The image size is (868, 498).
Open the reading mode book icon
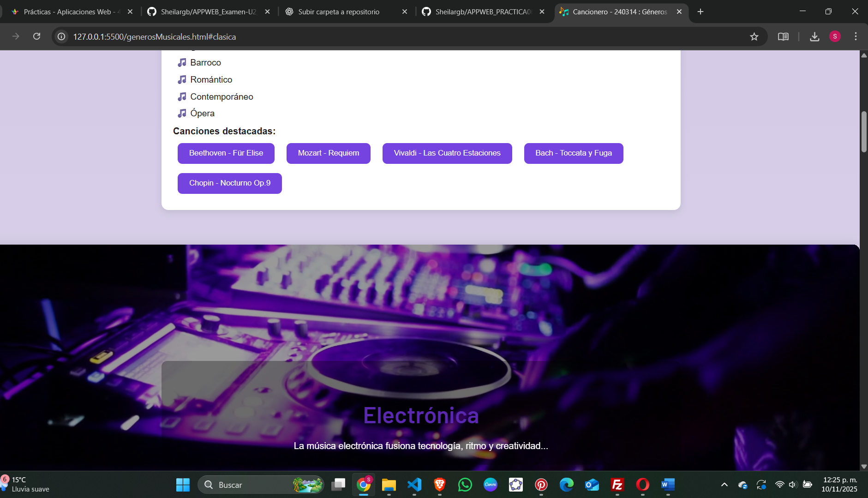(x=783, y=36)
